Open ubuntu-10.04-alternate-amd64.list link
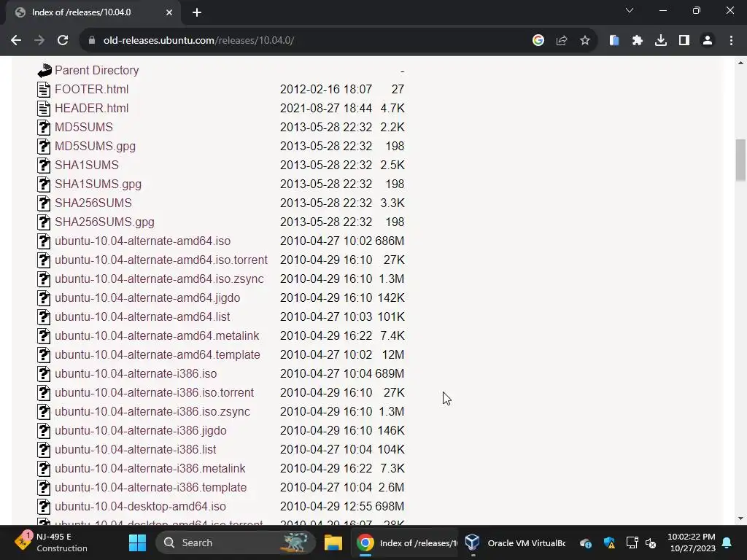The image size is (747, 560). [x=142, y=316]
